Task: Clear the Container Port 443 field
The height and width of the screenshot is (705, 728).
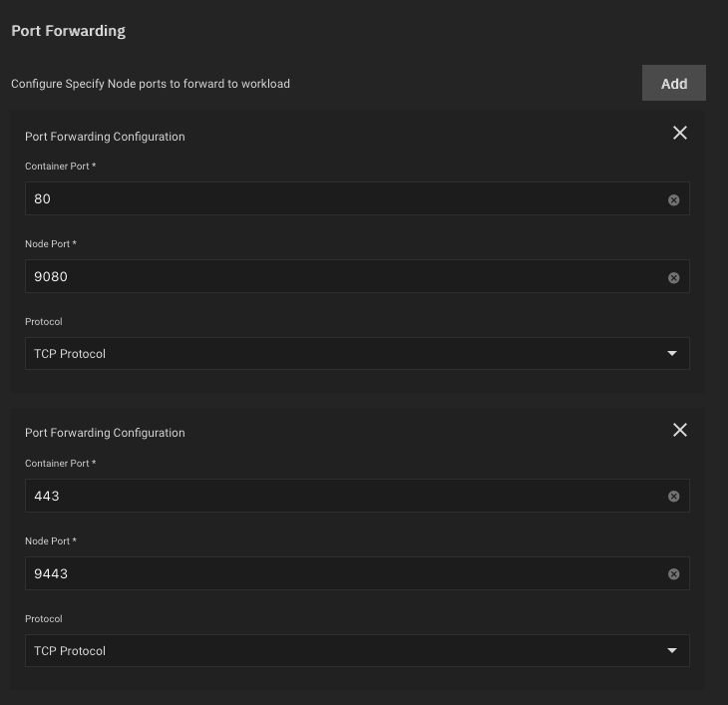Action: 674,497
